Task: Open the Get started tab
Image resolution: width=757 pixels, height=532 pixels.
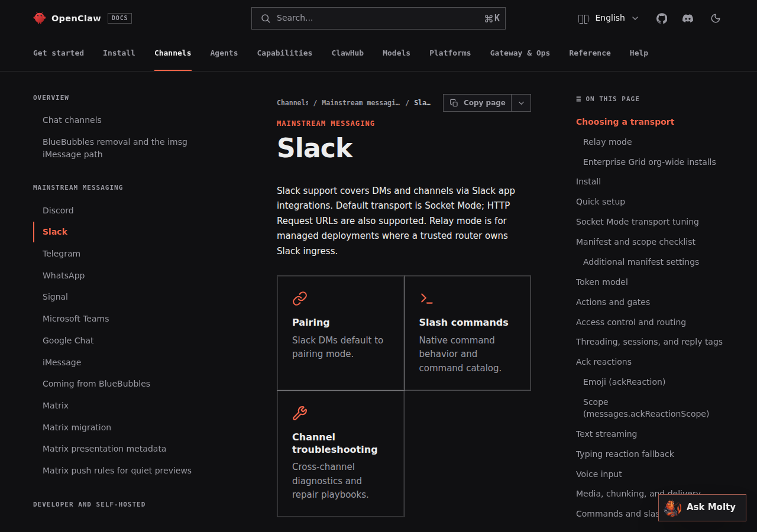Action: 59,53
